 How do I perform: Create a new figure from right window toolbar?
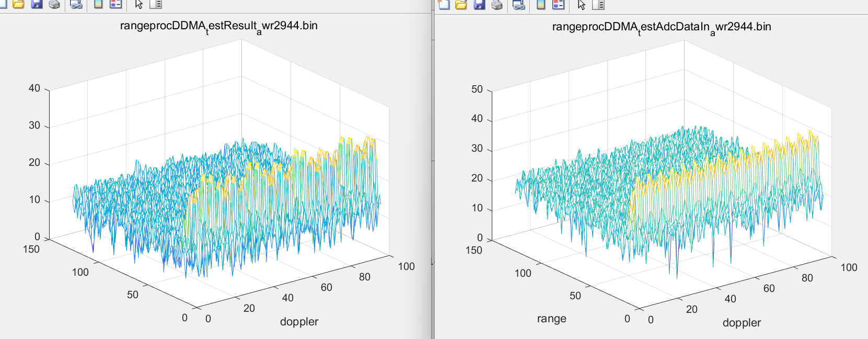tap(444, 4)
